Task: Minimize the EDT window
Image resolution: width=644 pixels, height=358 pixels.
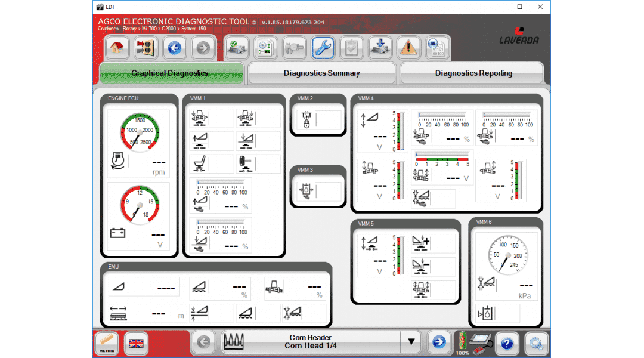Action: click(500, 7)
